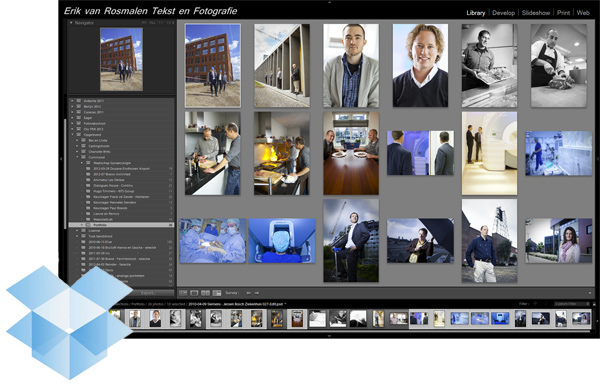
Task: Switch to Grid view in the toolbar
Action: pos(183,293)
